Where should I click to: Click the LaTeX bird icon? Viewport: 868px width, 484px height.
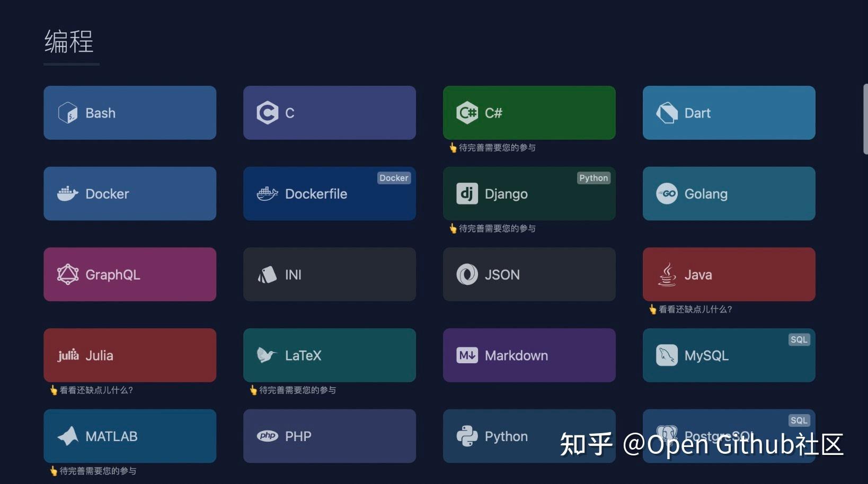[x=267, y=355]
